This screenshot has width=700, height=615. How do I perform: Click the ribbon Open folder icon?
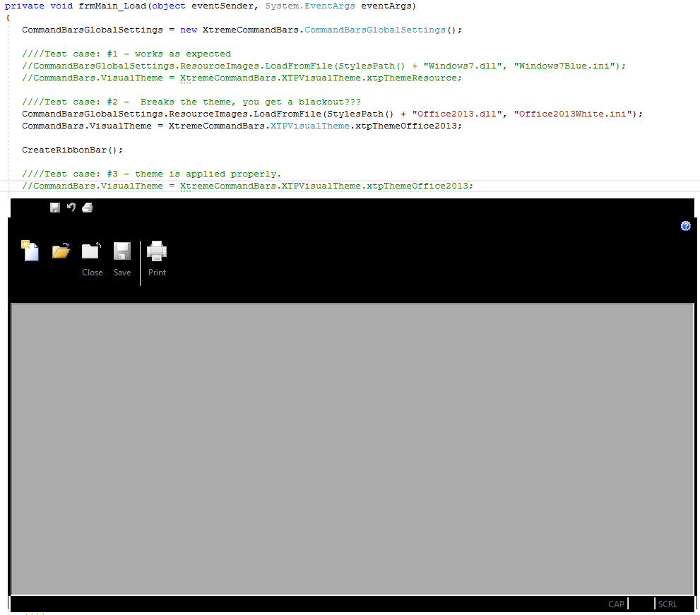61,251
